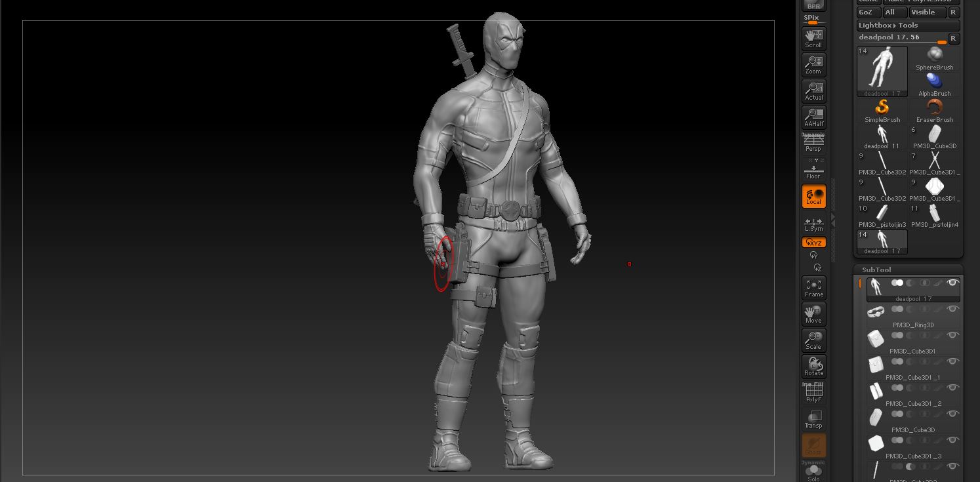This screenshot has height=482, width=980.
Task: Pick the SphereBrush tool
Action: [x=934, y=58]
